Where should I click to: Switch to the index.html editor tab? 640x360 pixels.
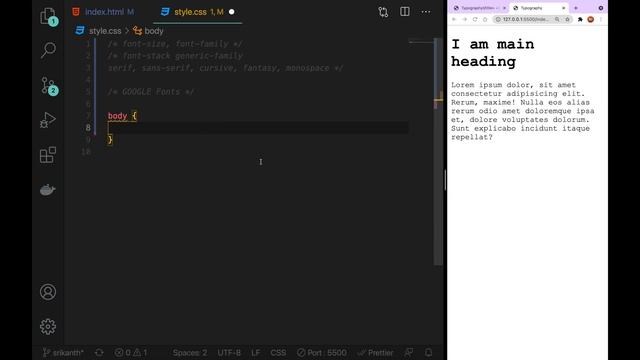(x=103, y=12)
